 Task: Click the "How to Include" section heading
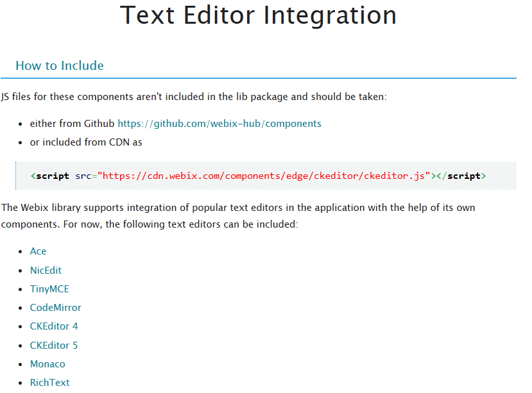click(x=60, y=65)
